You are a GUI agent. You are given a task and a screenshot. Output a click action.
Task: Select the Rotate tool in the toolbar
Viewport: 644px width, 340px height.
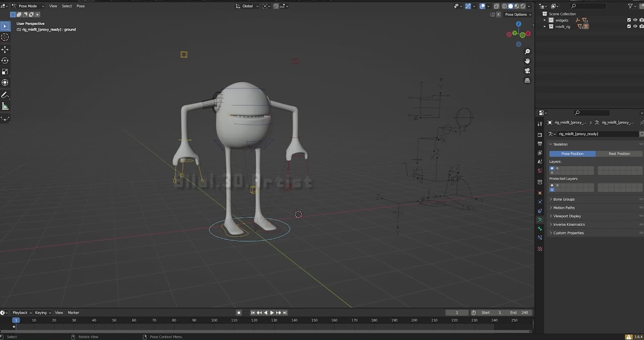(5, 60)
